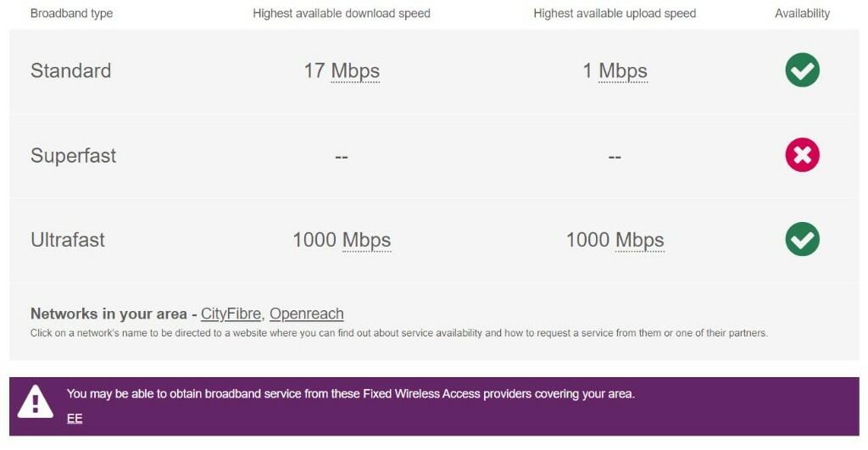Click the green checkmark for Ultrafast availability
868x450 pixels.
[x=802, y=239]
